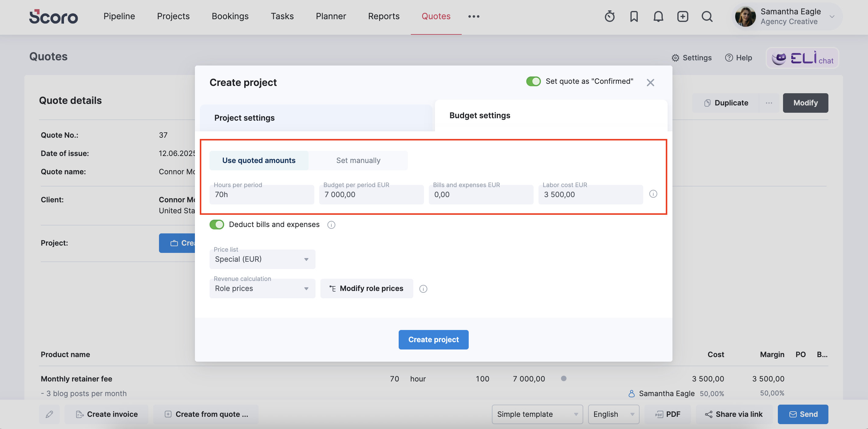
Task: Open the search magnifier icon
Action: coord(707,16)
